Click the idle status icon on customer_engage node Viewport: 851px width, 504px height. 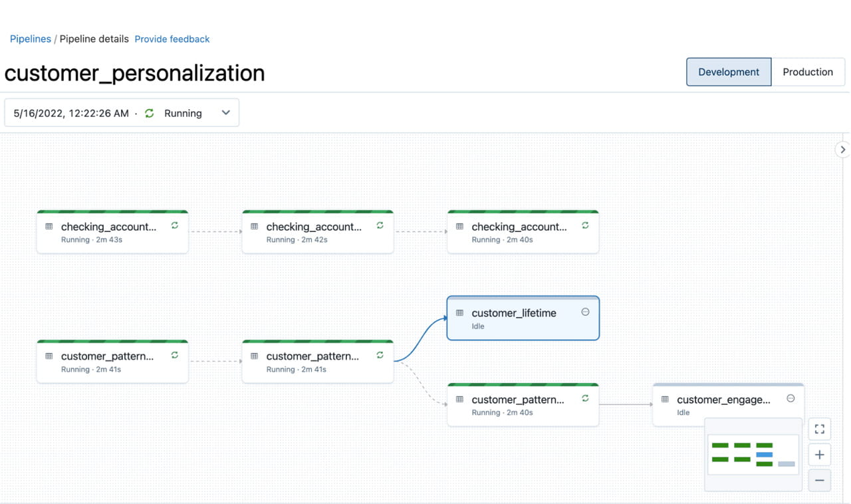[790, 398]
